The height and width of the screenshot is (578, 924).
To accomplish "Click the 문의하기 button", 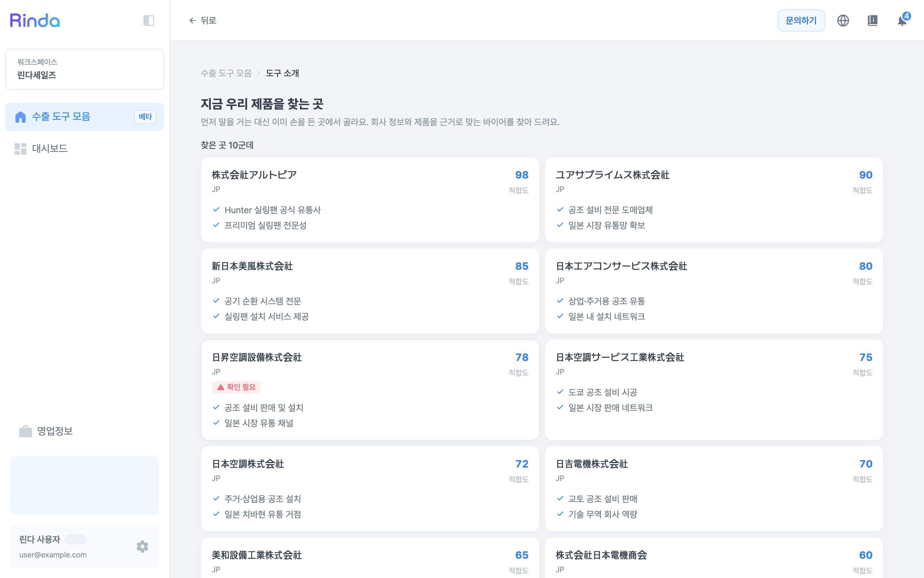I will 801,20.
